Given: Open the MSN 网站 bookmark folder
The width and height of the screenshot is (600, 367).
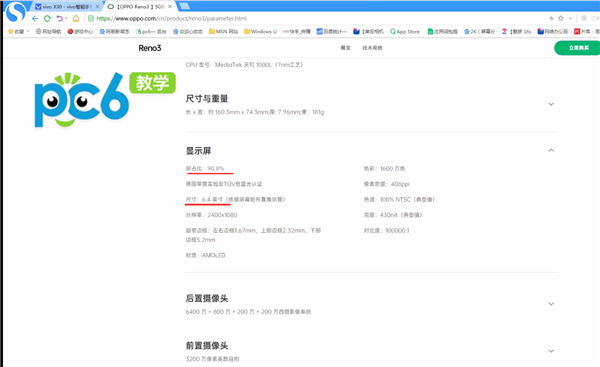Looking at the screenshot, I should click(x=223, y=31).
